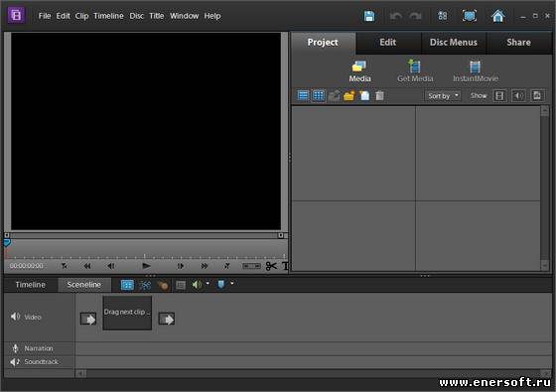Toggle show audio filter button

pos(518,95)
